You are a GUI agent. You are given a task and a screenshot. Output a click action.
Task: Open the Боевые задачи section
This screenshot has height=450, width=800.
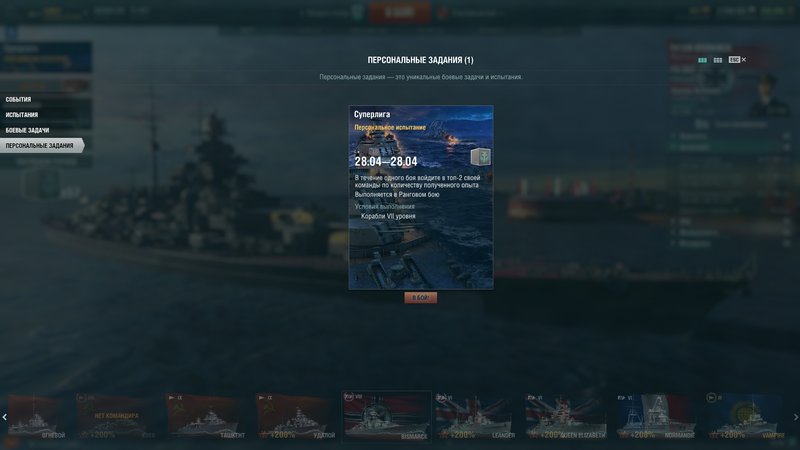(x=27, y=130)
